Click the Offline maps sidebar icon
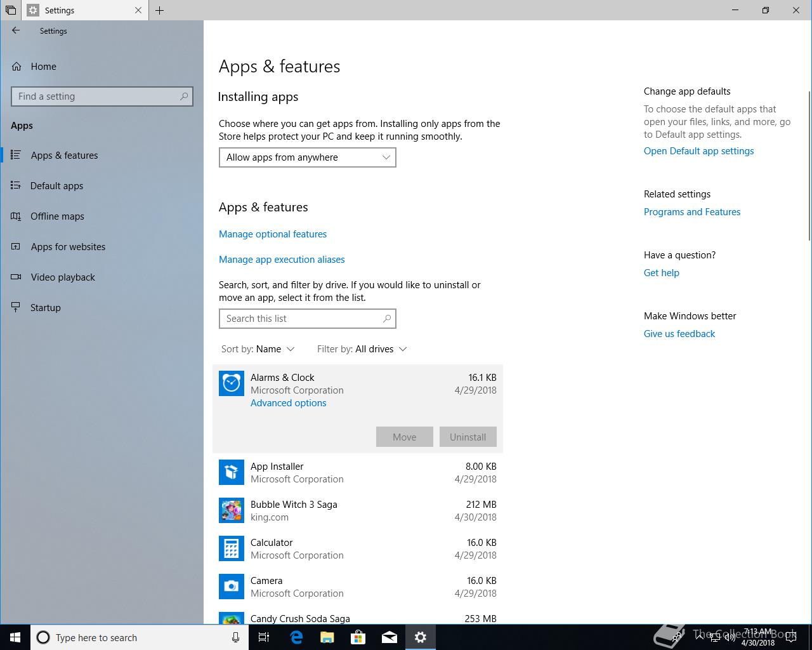This screenshot has width=812, height=650. tap(16, 216)
